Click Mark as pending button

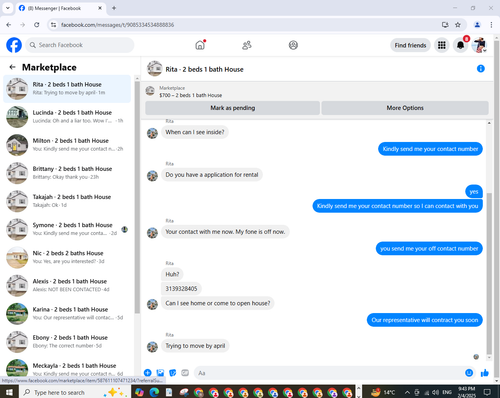click(x=232, y=108)
